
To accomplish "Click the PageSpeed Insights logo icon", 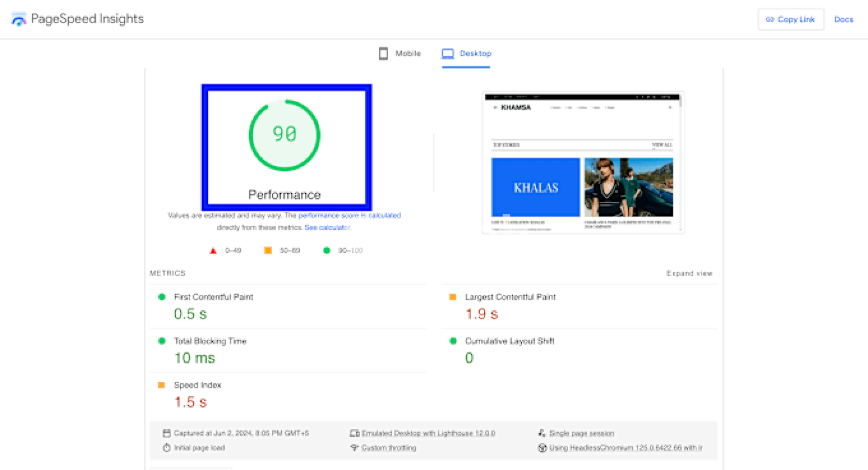I will pos(19,19).
